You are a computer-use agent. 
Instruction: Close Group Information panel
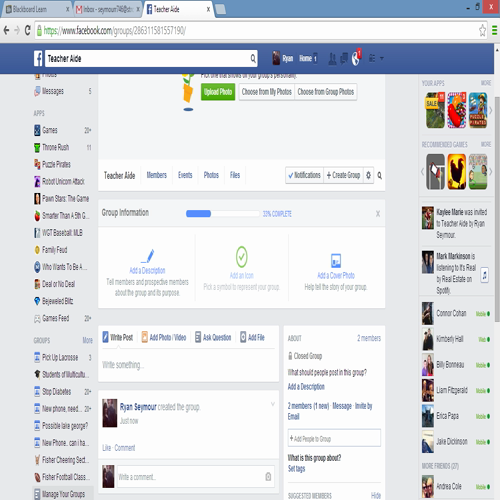pyautogui.click(x=378, y=214)
